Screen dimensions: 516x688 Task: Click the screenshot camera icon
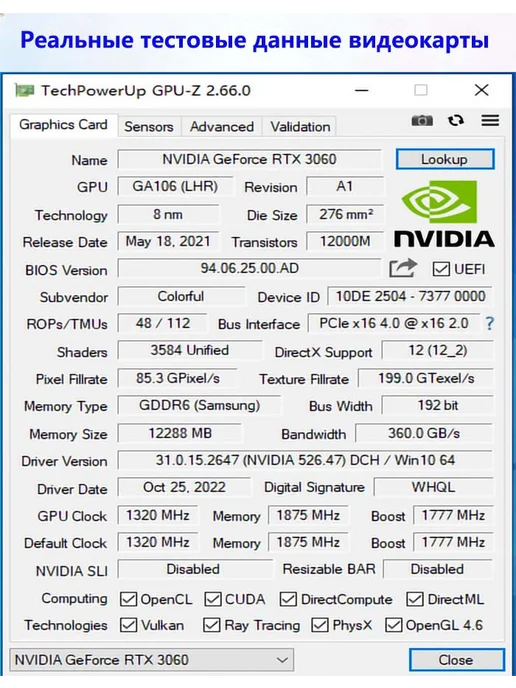coord(422,120)
